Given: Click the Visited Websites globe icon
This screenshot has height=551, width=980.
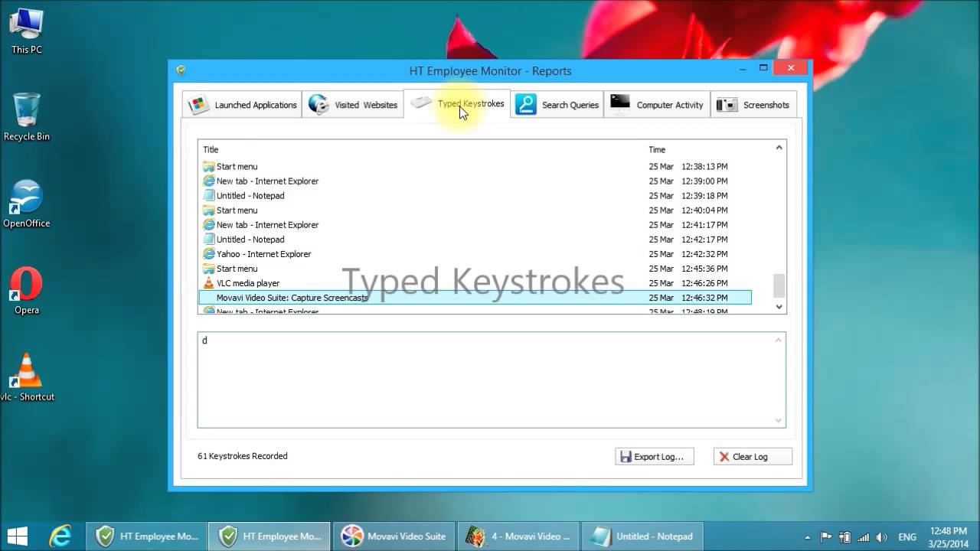Looking at the screenshot, I should point(318,105).
